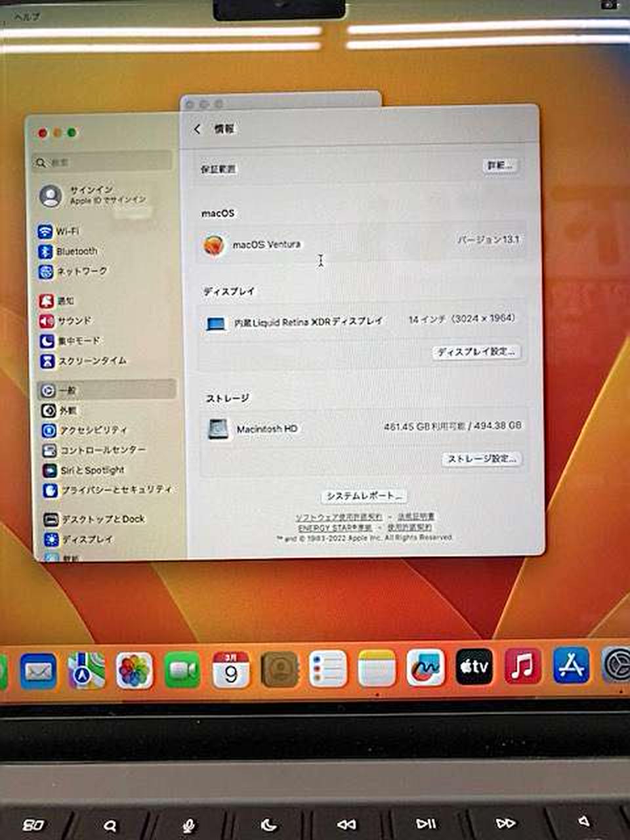
Task: Click the 詳細 button for warranty
Action: (x=500, y=165)
